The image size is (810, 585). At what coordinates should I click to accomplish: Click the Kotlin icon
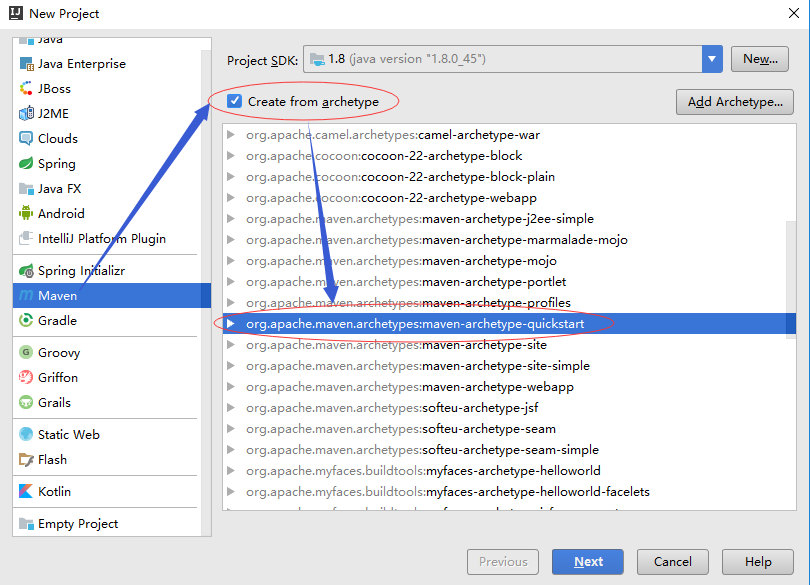[26, 491]
